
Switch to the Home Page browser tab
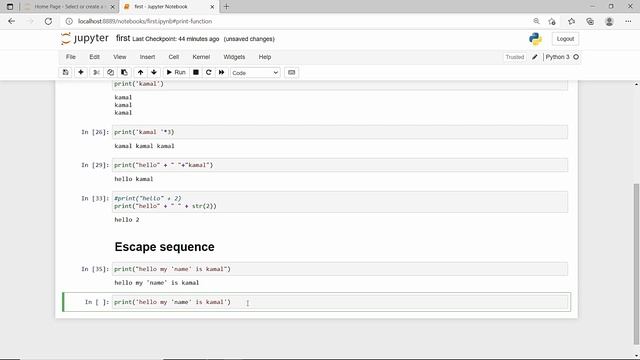pyautogui.click(x=69, y=7)
